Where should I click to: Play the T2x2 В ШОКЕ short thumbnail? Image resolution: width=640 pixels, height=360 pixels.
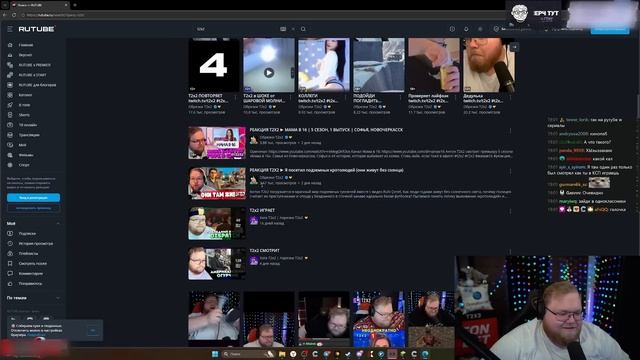pyautogui.click(x=269, y=65)
